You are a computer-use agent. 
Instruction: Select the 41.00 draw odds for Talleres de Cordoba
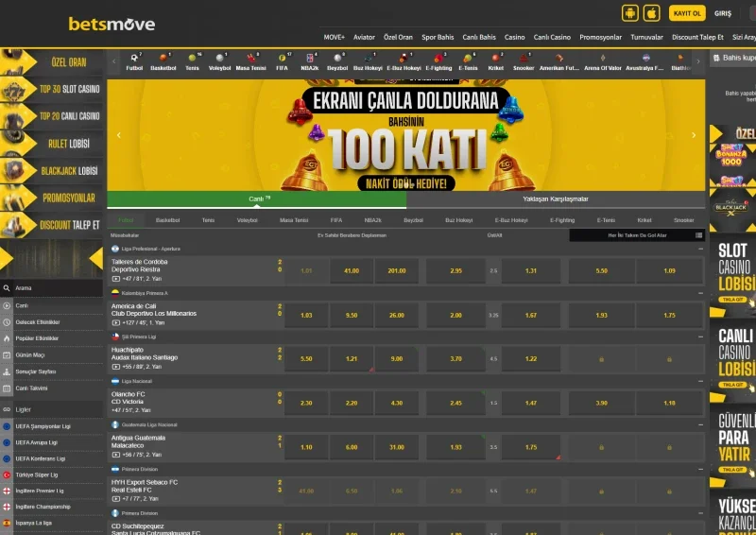coord(352,271)
